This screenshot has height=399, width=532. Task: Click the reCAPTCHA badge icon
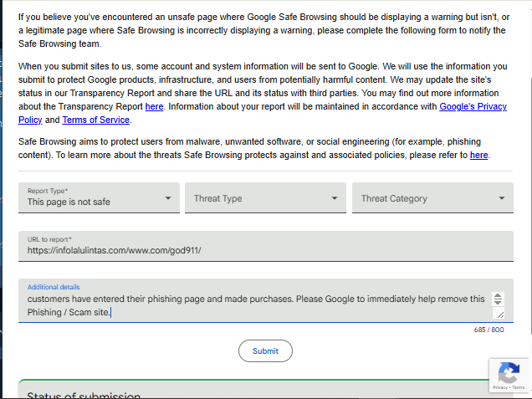509,372
